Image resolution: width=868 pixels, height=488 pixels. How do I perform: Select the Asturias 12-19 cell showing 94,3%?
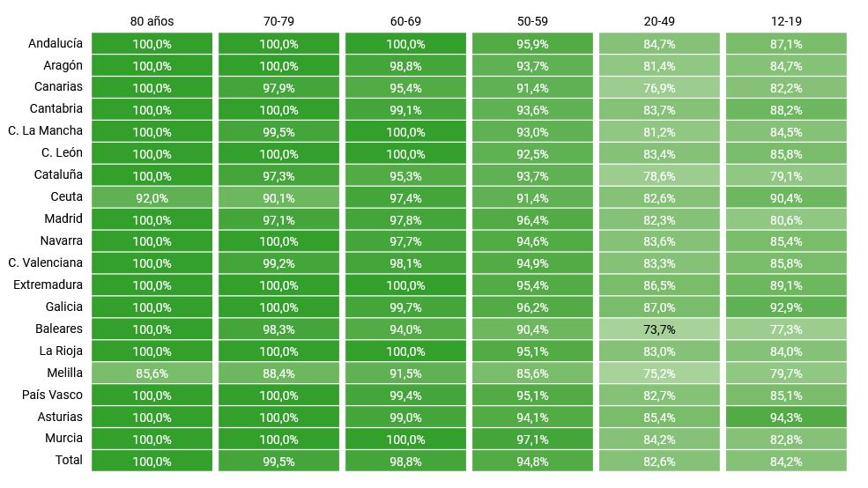click(x=786, y=418)
